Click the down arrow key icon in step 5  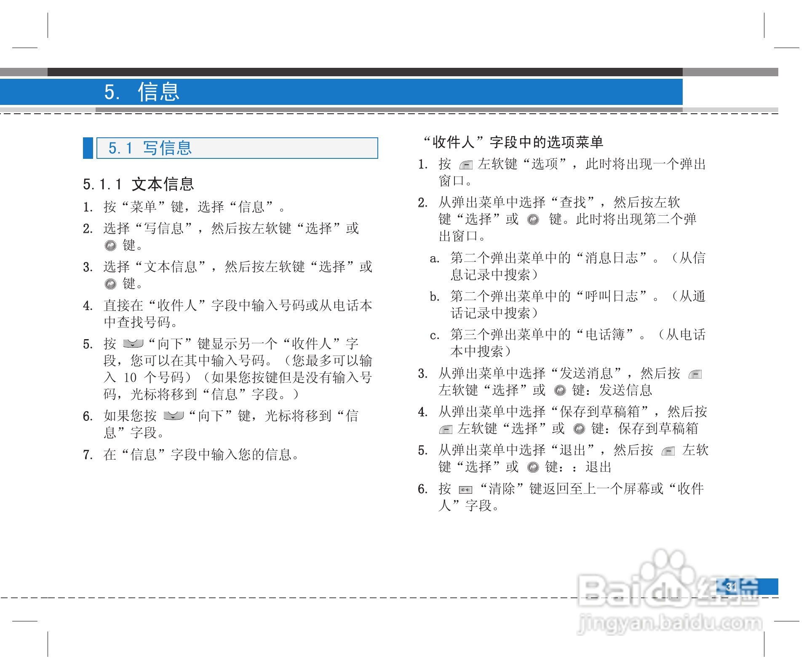pyautogui.click(x=133, y=344)
